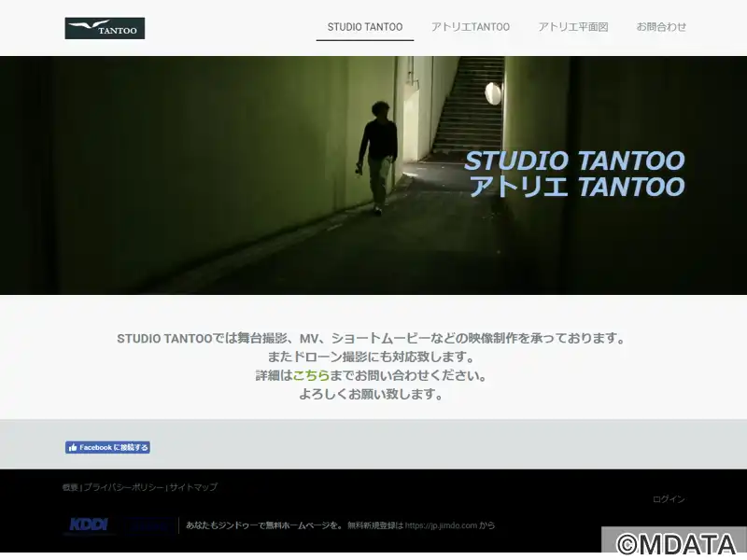Click the Facebook thumbs-up icon
Viewport: 747px width, 560px height.
[73, 448]
